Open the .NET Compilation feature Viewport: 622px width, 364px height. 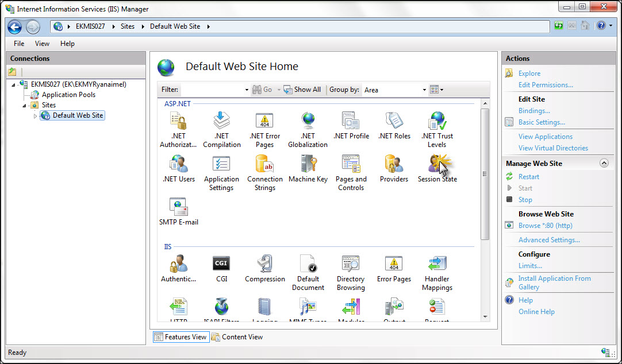(222, 130)
